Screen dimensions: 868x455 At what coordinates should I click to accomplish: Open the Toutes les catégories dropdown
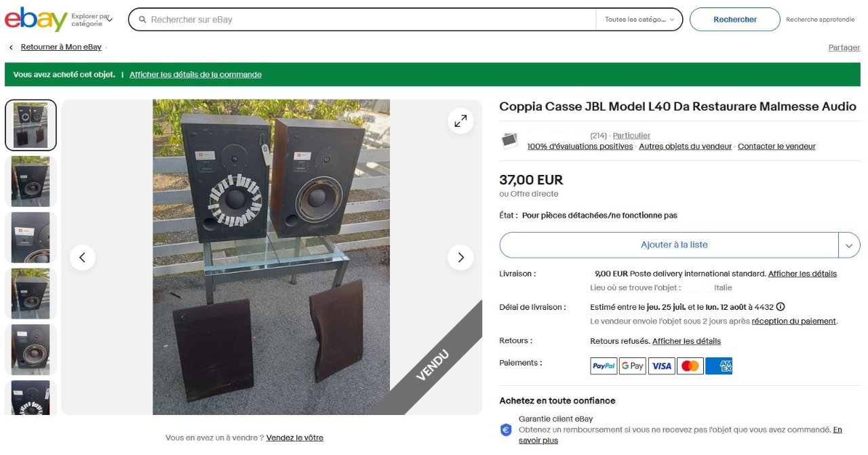639,20
